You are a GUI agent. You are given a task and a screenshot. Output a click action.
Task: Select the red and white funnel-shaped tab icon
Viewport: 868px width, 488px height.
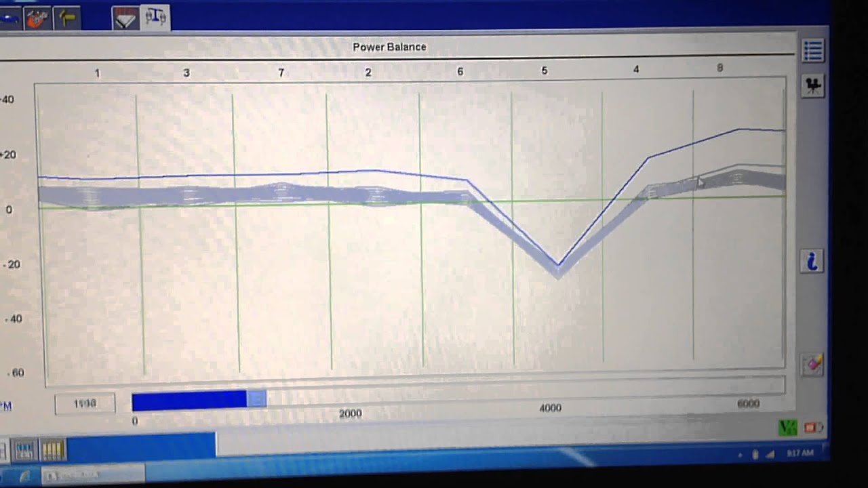tap(125, 18)
